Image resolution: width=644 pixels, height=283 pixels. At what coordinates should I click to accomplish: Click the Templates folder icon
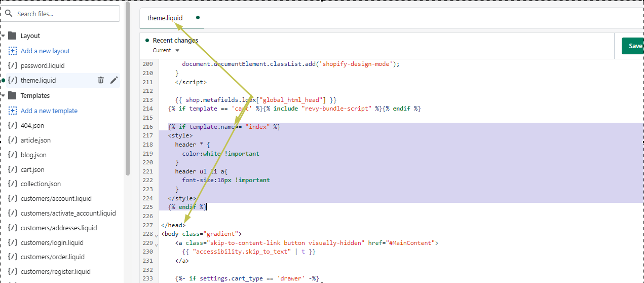pyautogui.click(x=13, y=95)
